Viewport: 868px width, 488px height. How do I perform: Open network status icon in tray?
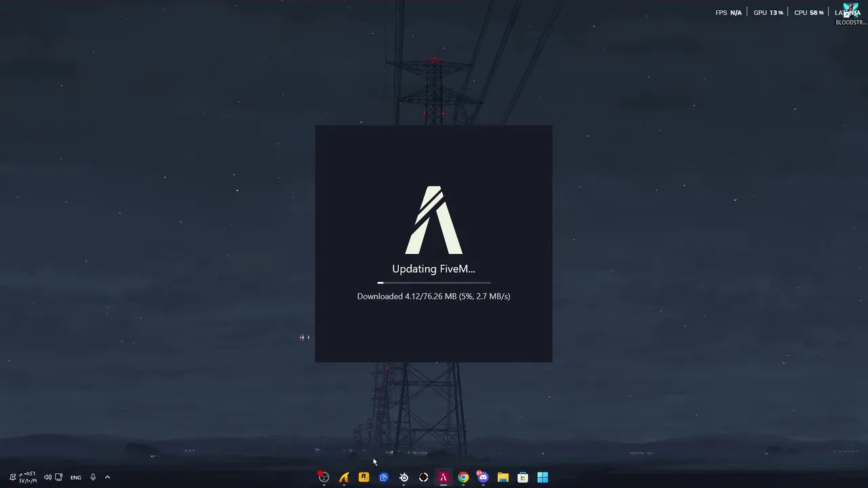pos(58,477)
